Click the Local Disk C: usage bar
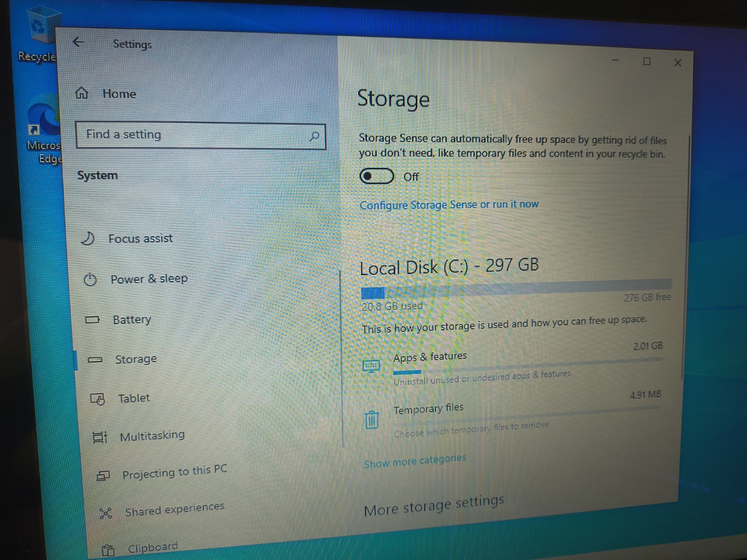 click(516, 289)
